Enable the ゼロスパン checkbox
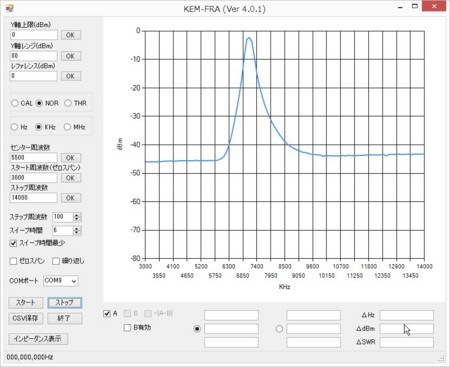 point(13,261)
